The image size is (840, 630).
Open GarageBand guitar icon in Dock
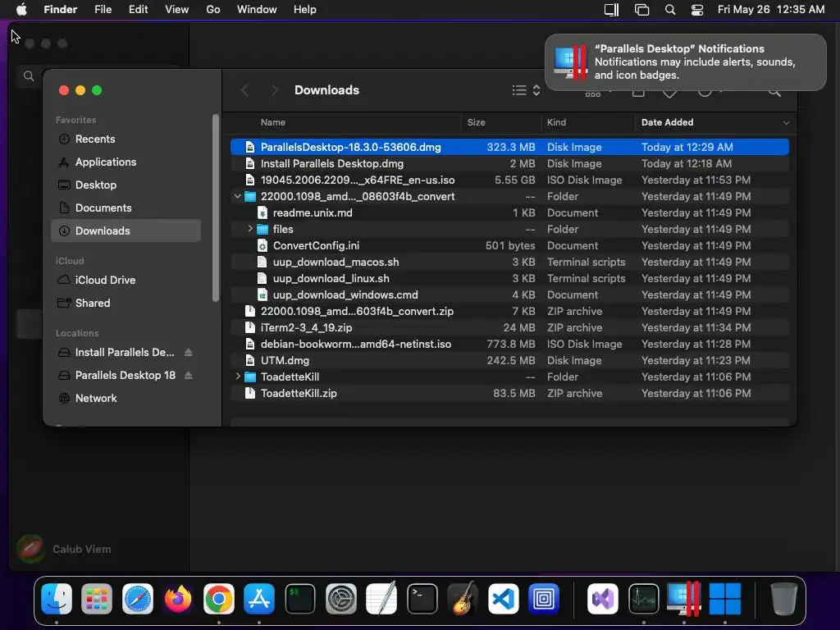pyautogui.click(x=463, y=598)
